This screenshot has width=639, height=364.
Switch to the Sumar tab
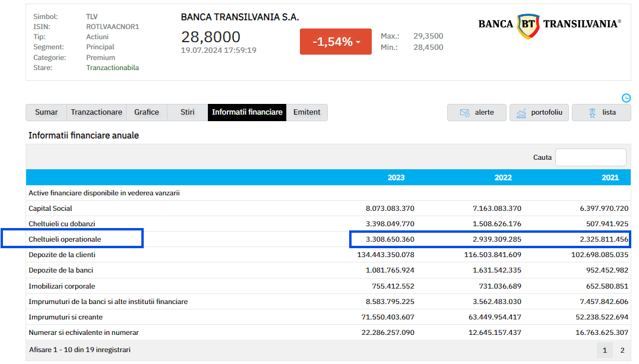point(46,112)
